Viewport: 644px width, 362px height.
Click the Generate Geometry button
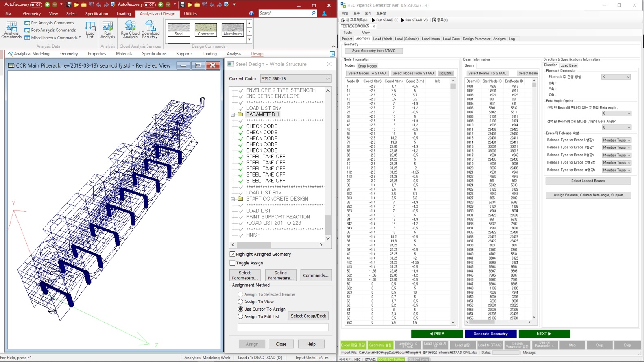490,334
